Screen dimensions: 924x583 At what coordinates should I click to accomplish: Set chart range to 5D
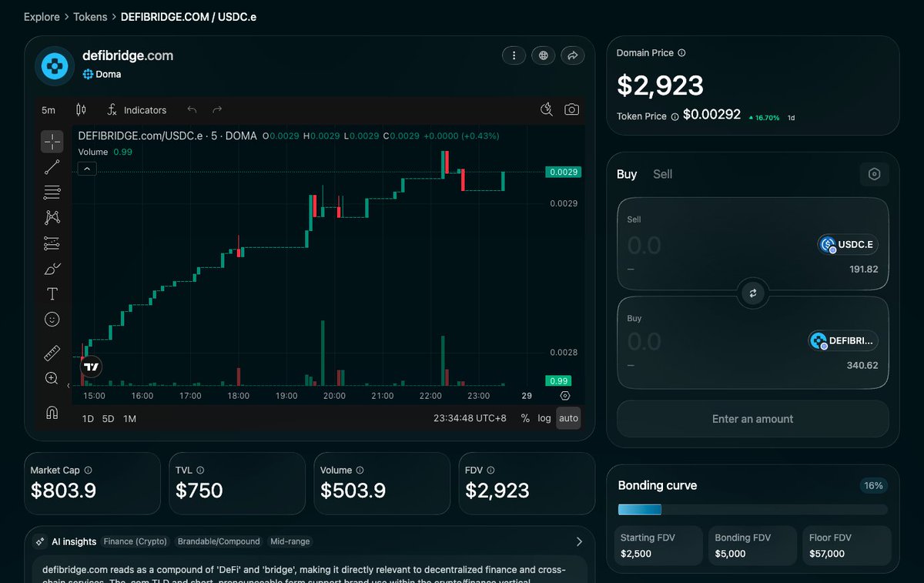pyautogui.click(x=109, y=419)
